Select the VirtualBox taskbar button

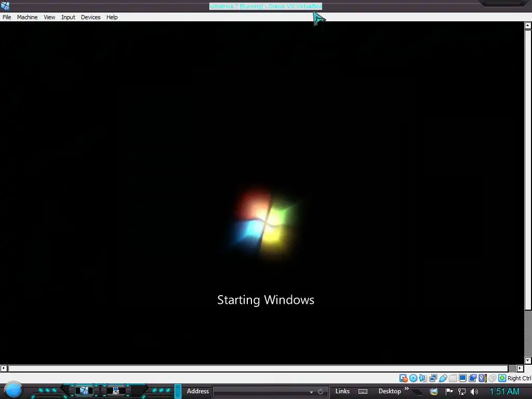pos(84,391)
